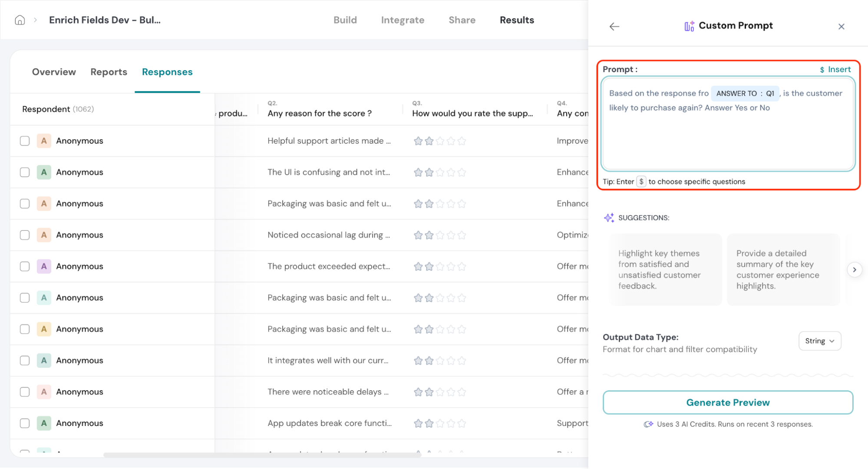Open the Integrate menu item
Screen dimensions: 868x469
[x=402, y=20]
